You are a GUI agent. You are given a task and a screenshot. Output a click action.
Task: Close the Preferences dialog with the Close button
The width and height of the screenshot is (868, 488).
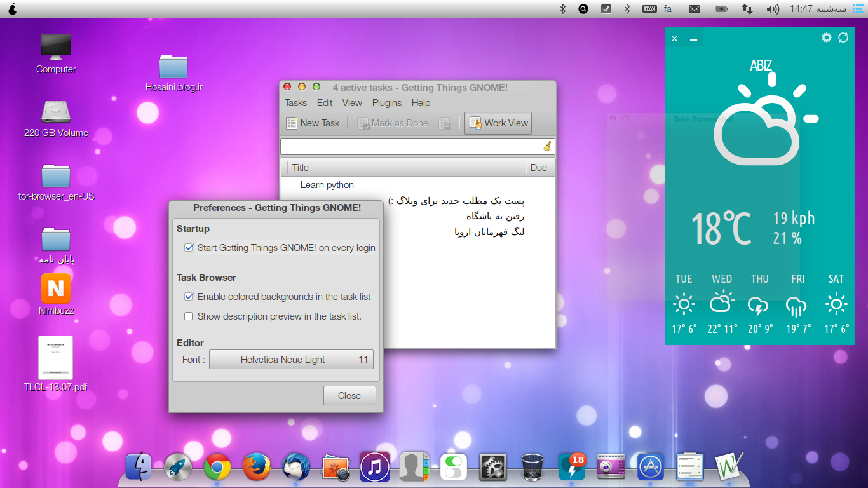tap(349, 396)
